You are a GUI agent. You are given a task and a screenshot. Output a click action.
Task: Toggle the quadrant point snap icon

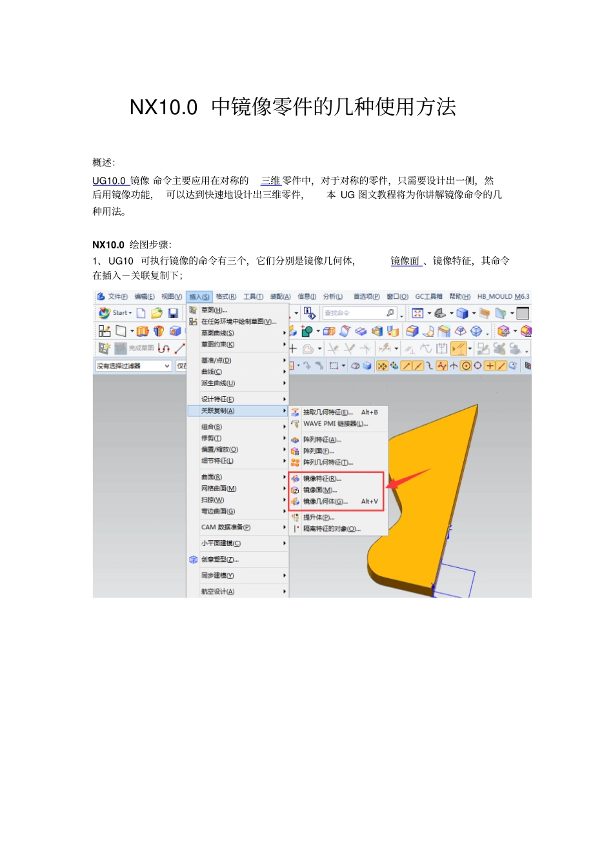477,365
